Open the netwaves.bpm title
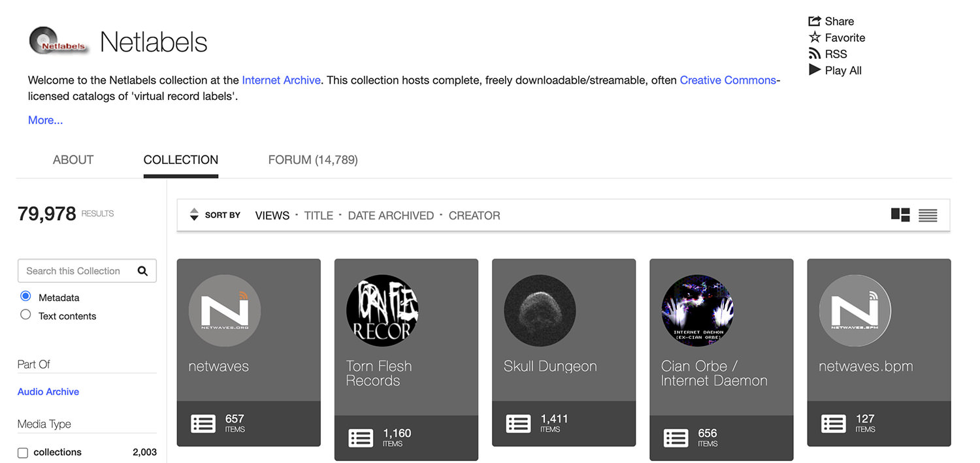 click(x=866, y=366)
